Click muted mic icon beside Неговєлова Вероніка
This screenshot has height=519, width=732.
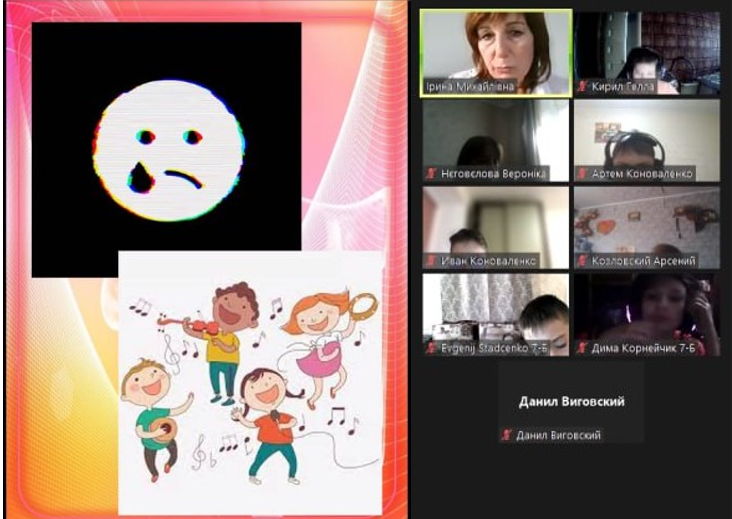pos(431,174)
